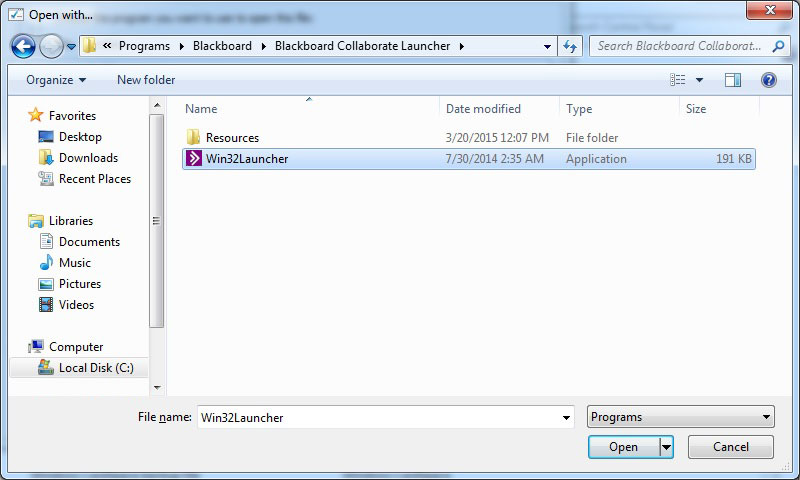Sort files by the Name column
The width and height of the screenshot is (800, 480).
(201, 109)
